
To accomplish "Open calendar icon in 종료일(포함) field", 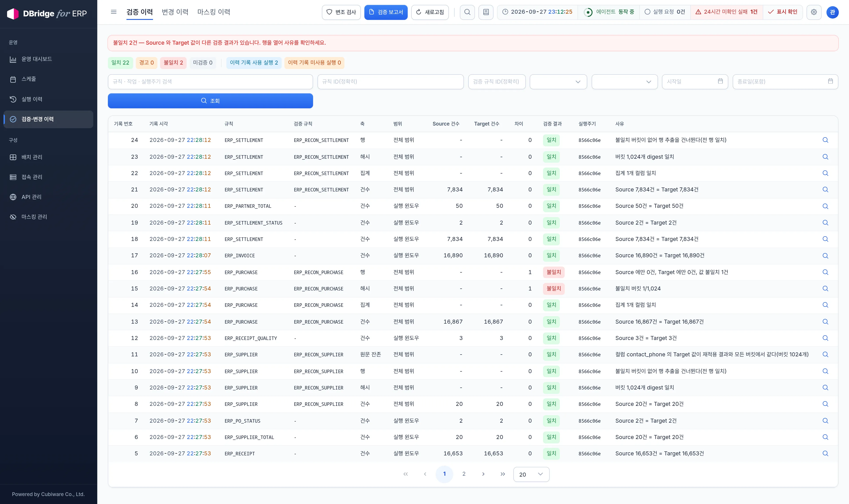I will pyautogui.click(x=830, y=81).
